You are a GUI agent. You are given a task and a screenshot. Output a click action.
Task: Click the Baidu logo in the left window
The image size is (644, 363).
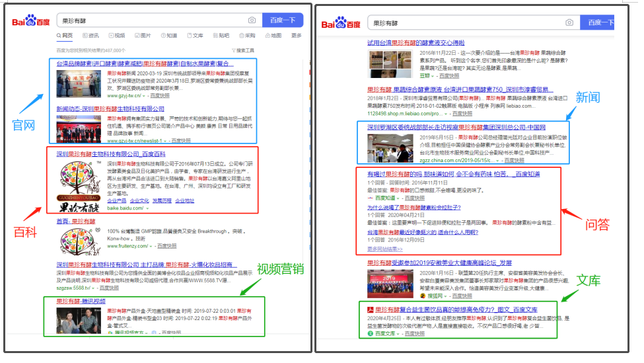(31, 21)
